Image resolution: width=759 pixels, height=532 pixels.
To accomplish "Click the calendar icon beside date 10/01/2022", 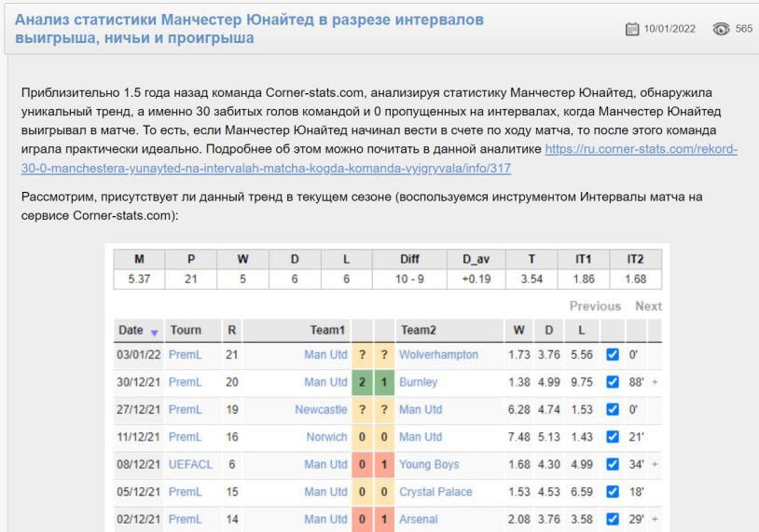I will click(x=631, y=29).
